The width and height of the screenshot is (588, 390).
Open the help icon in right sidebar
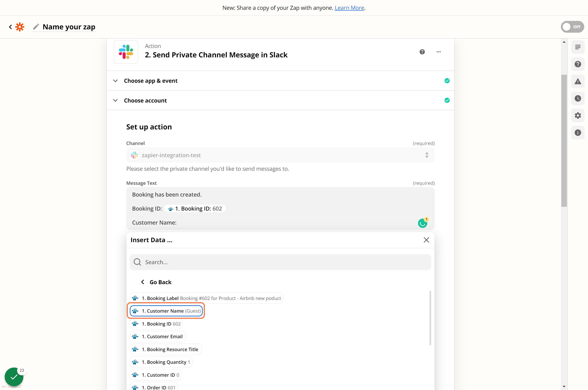pos(578,64)
